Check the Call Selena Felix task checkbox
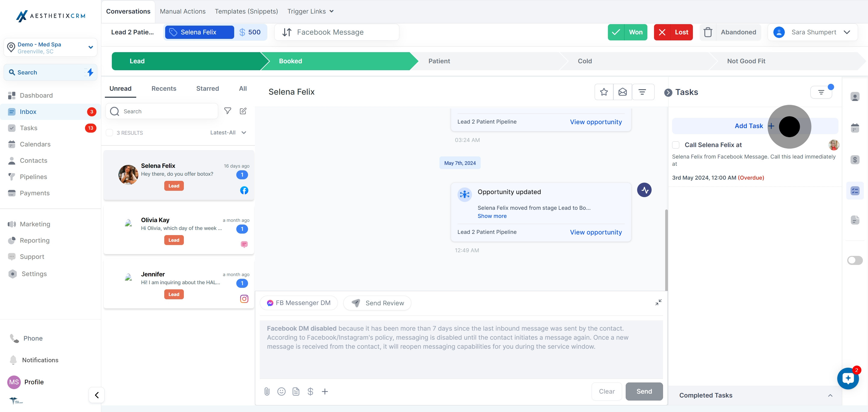The height and width of the screenshot is (412, 868). coord(676,145)
